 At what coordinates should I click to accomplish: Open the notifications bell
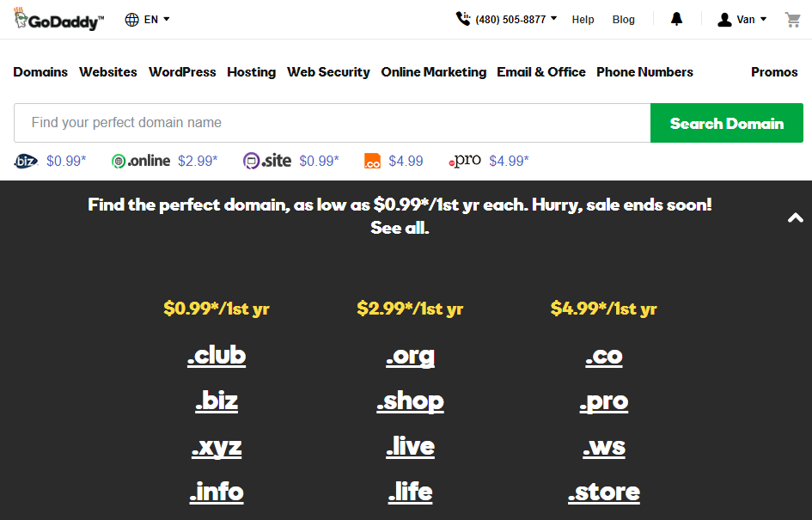pyautogui.click(x=676, y=19)
